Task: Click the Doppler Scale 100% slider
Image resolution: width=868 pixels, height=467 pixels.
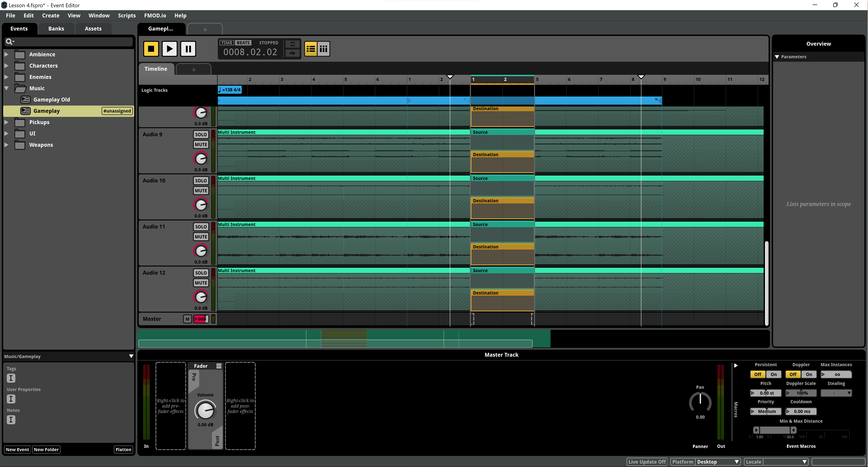Action: (x=801, y=393)
